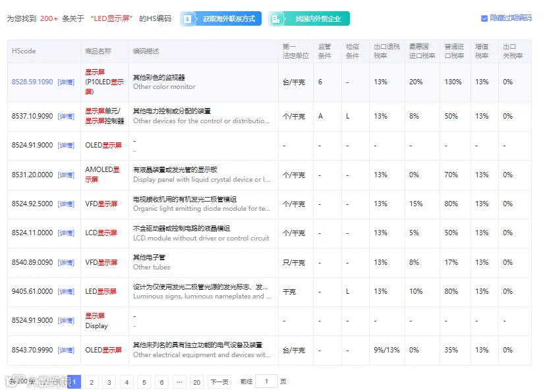Click product name 显示屏 Display
Screen dimensions: 545x392
coord(97,321)
